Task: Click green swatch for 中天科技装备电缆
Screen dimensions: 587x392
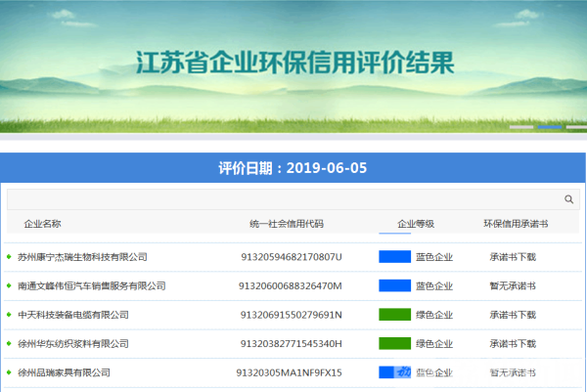Action: 394,315
